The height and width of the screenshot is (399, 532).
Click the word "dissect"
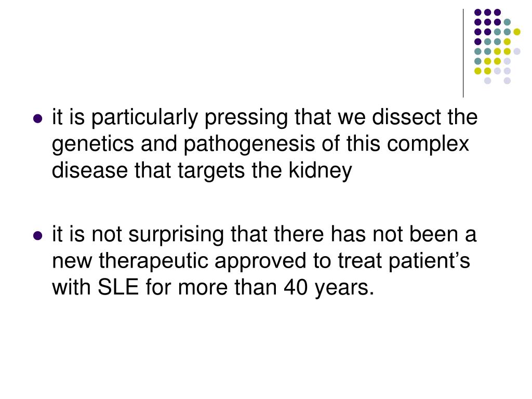[406, 117]
